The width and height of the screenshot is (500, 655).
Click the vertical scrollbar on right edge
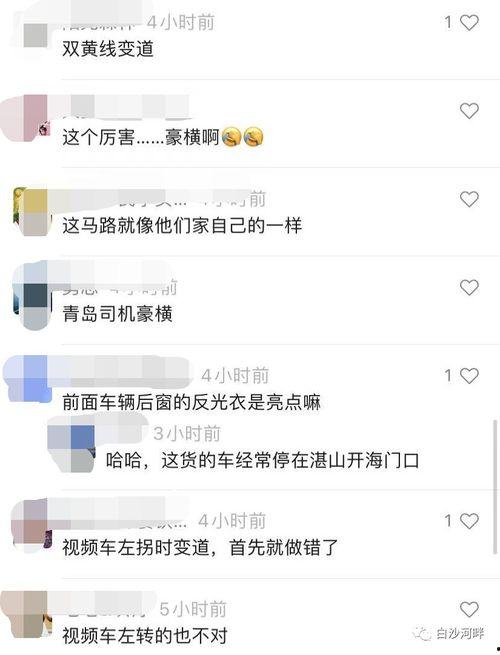[x=495, y=487]
